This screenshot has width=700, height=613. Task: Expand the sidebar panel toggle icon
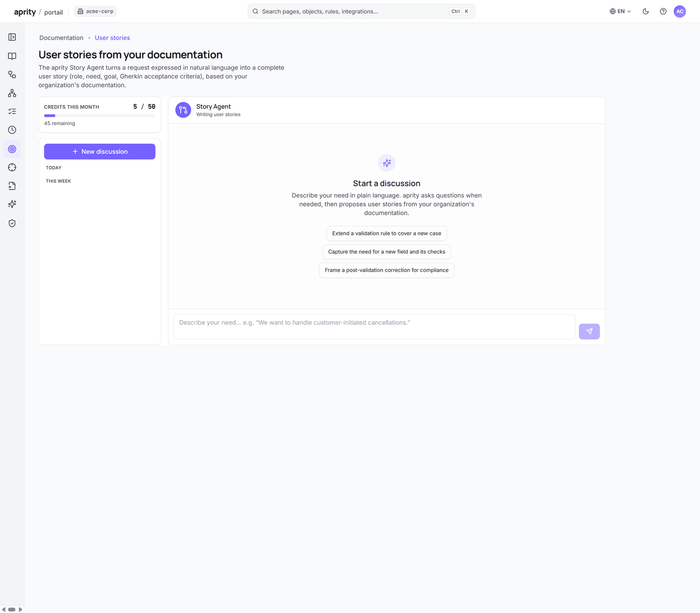tap(12, 37)
